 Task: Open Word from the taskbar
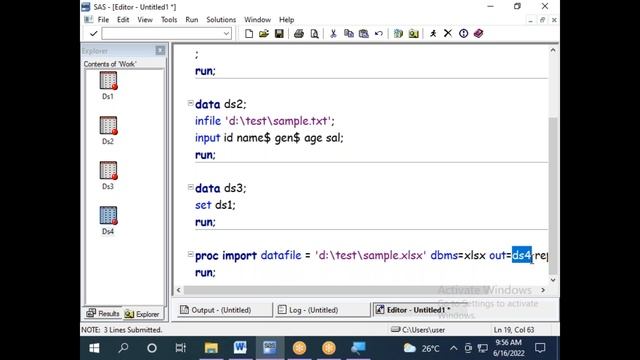click(240, 348)
